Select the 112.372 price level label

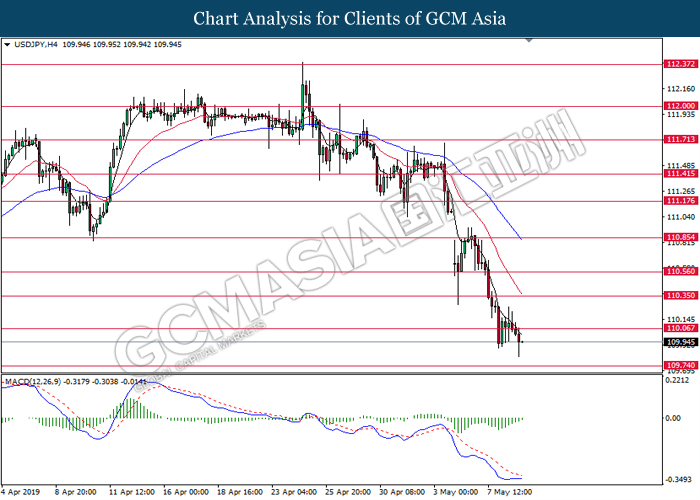tap(681, 64)
